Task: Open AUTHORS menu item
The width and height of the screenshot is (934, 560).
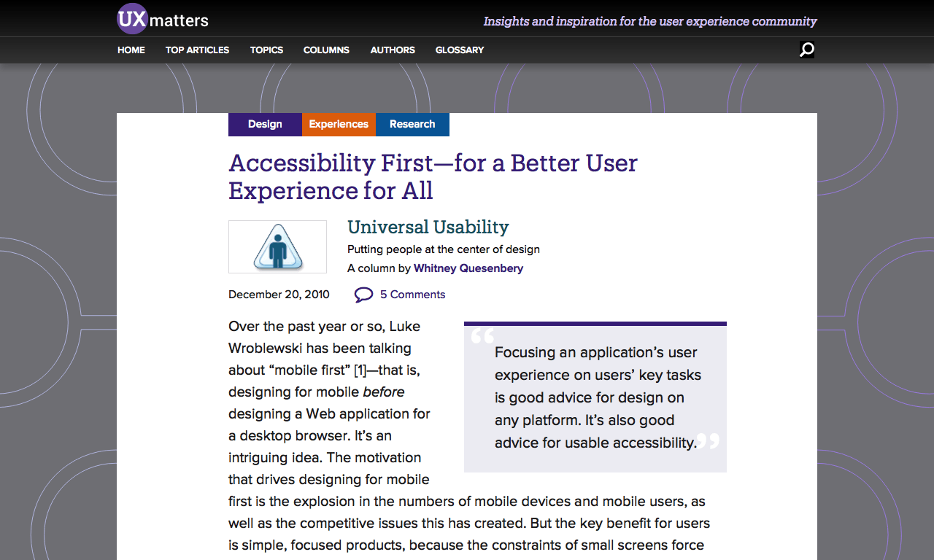Action: pos(393,50)
